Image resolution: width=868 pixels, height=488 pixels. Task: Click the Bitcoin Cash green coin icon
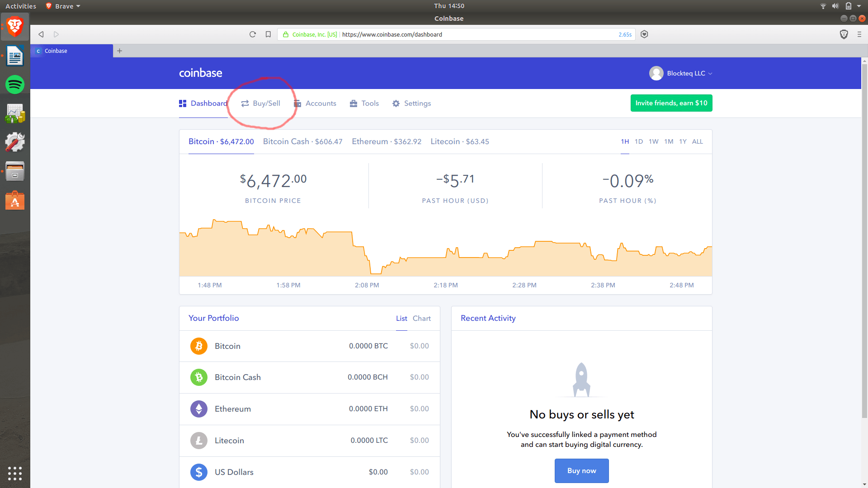click(198, 377)
